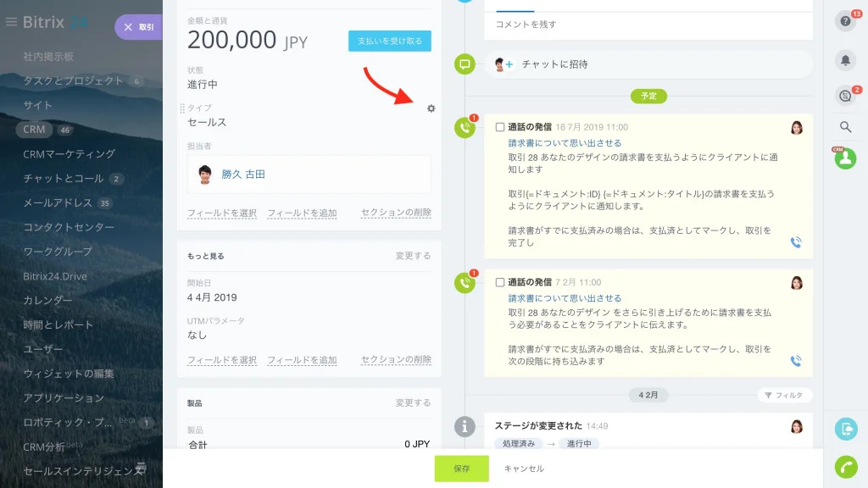Viewport: 868px width, 488px height.
Task: Click blue phone icon in 16 7月 call card
Action: pos(796,242)
